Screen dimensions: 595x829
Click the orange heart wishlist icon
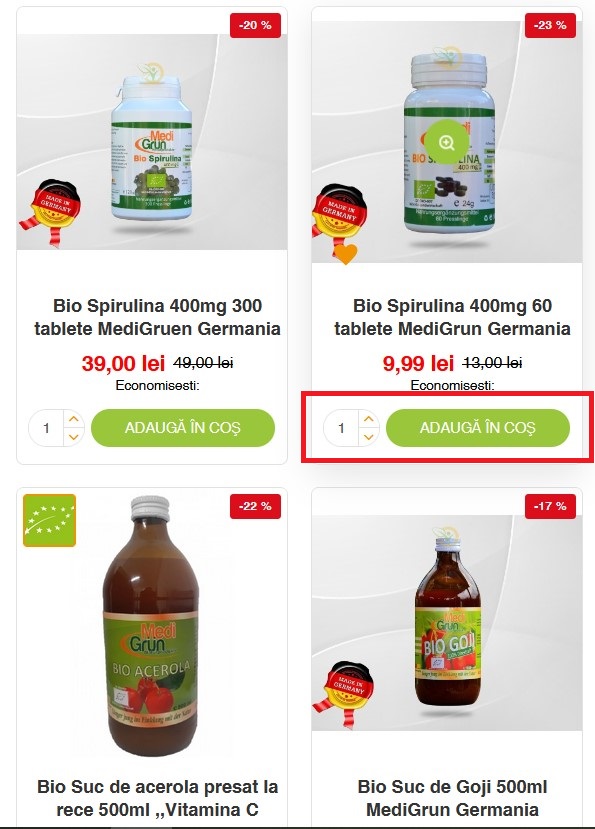click(346, 254)
